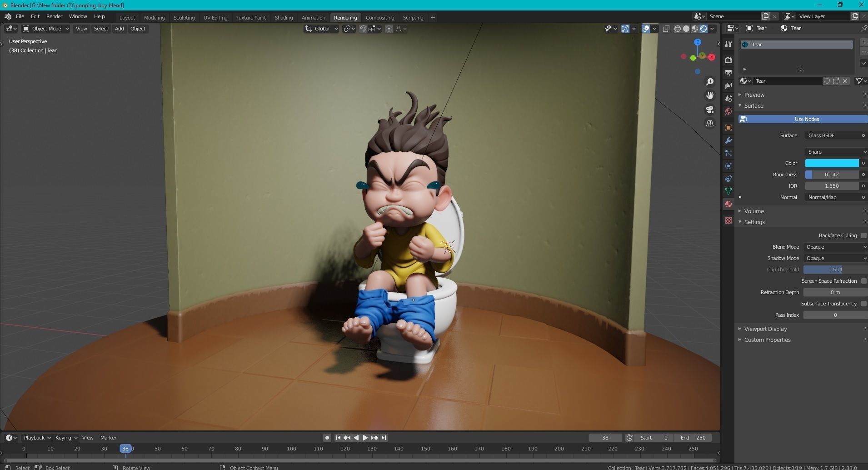This screenshot has height=470, width=868.
Task: Open the timeline Playback popover
Action: 37,438
